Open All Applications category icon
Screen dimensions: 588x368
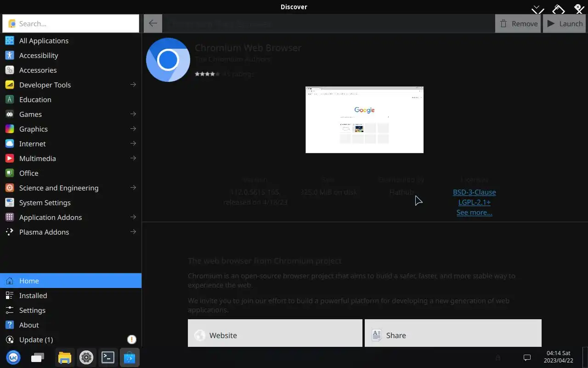point(10,40)
